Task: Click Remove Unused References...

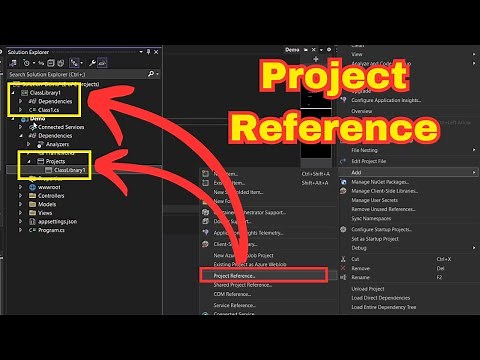Action: 383,209
